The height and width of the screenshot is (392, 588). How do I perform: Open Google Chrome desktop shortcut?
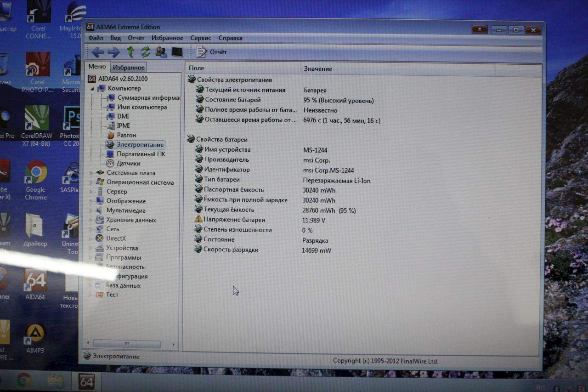[36, 180]
